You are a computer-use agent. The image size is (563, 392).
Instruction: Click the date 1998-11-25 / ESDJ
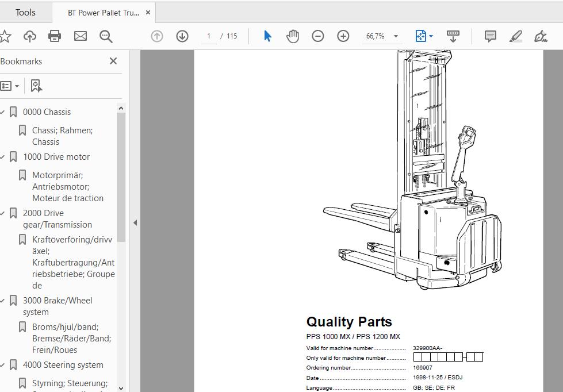click(x=438, y=378)
